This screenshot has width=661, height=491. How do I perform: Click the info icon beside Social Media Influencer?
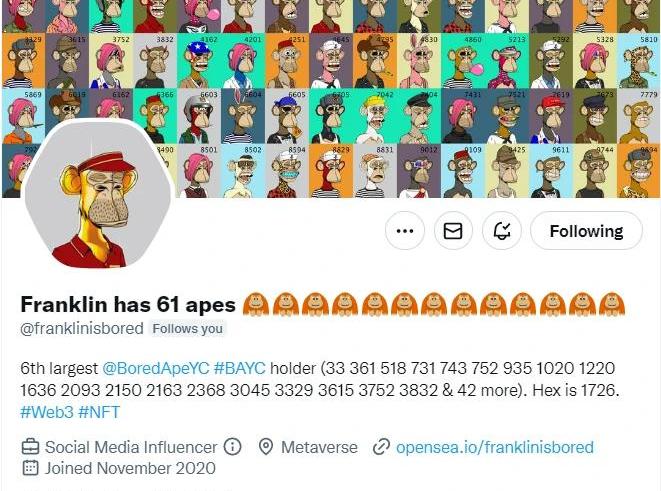[232, 446]
